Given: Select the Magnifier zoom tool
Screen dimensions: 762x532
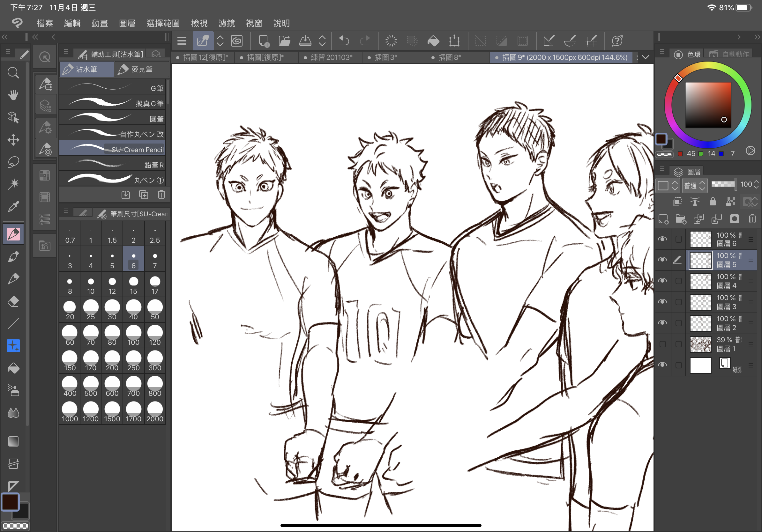Looking at the screenshot, I should [13, 73].
